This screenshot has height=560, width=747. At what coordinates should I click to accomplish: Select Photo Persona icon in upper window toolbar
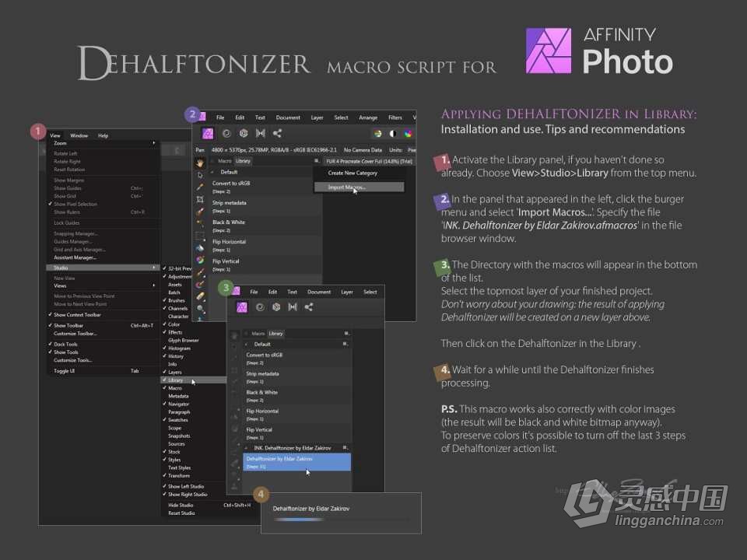(208, 134)
